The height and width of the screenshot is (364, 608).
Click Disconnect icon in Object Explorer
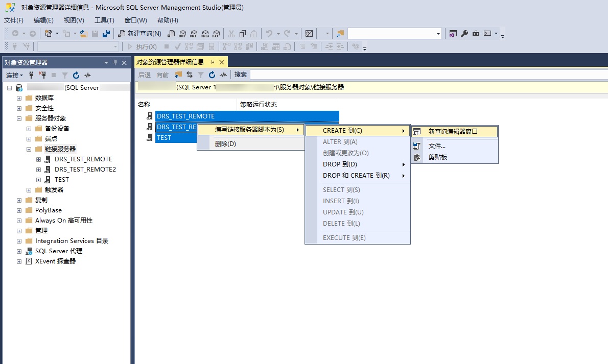[42, 75]
